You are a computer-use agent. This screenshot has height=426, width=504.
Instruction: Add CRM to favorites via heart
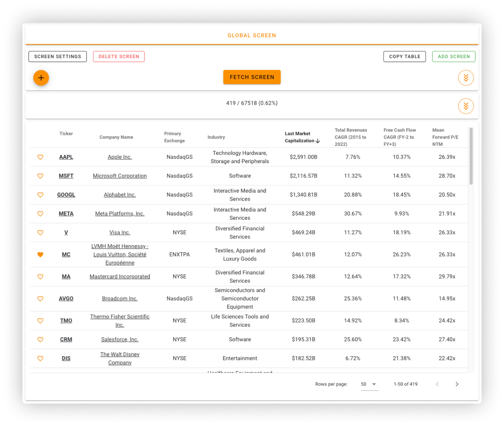(x=40, y=339)
